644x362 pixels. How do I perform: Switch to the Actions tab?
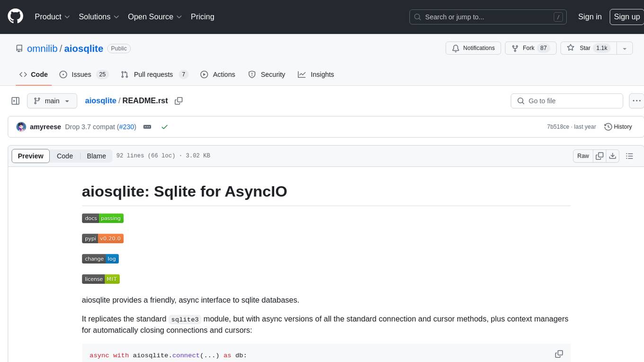pos(218,74)
